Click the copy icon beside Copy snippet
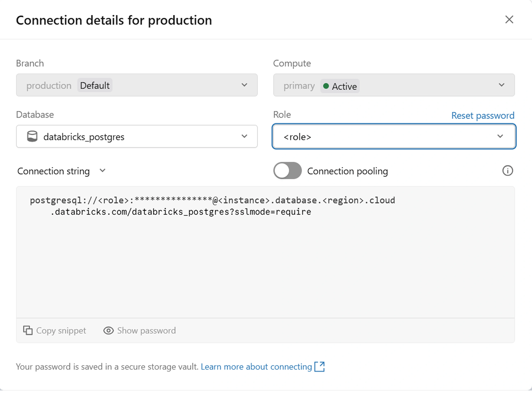The width and height of the screenshot is (532, 393). click(x=28, y=330)
